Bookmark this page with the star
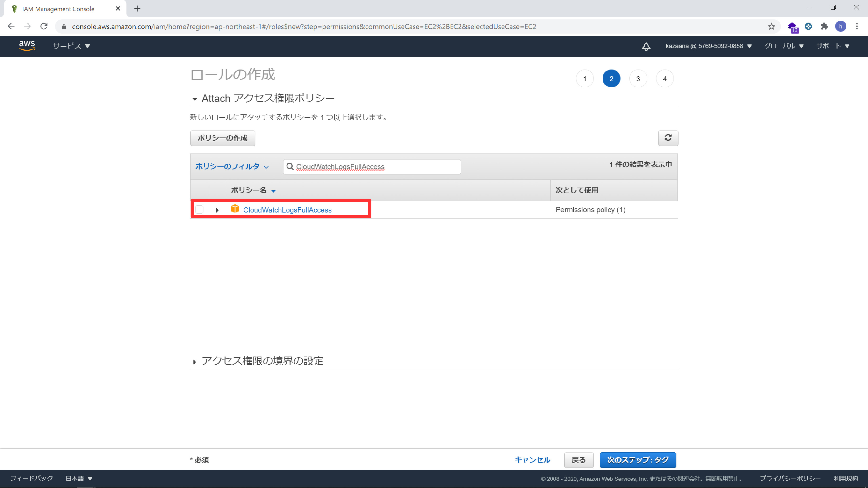This screenshot has height=488, width=868. [771, 26]
